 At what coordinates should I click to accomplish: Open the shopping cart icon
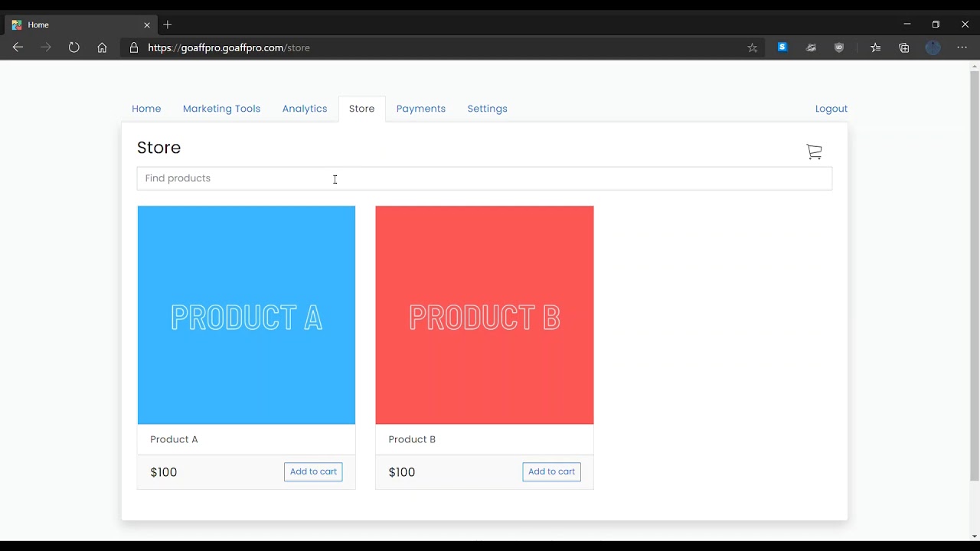click(x=814, y=152)
